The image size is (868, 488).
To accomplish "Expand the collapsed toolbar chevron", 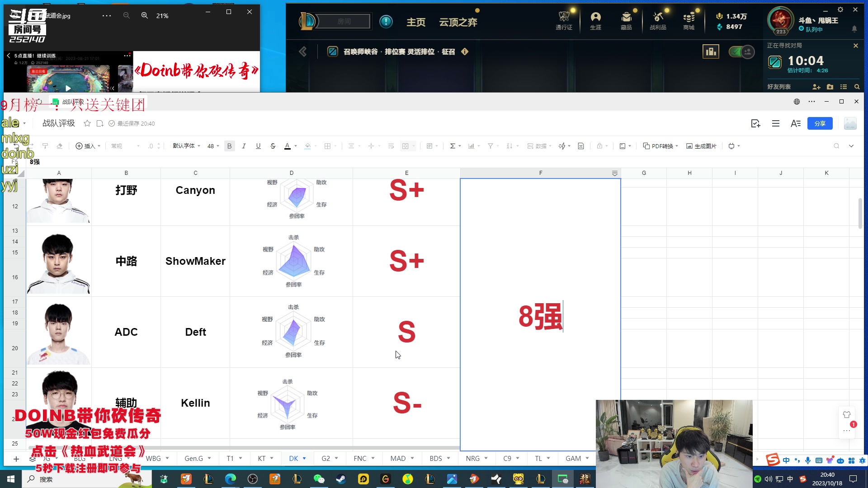I will pyautogui.click(x=851, y=146).
